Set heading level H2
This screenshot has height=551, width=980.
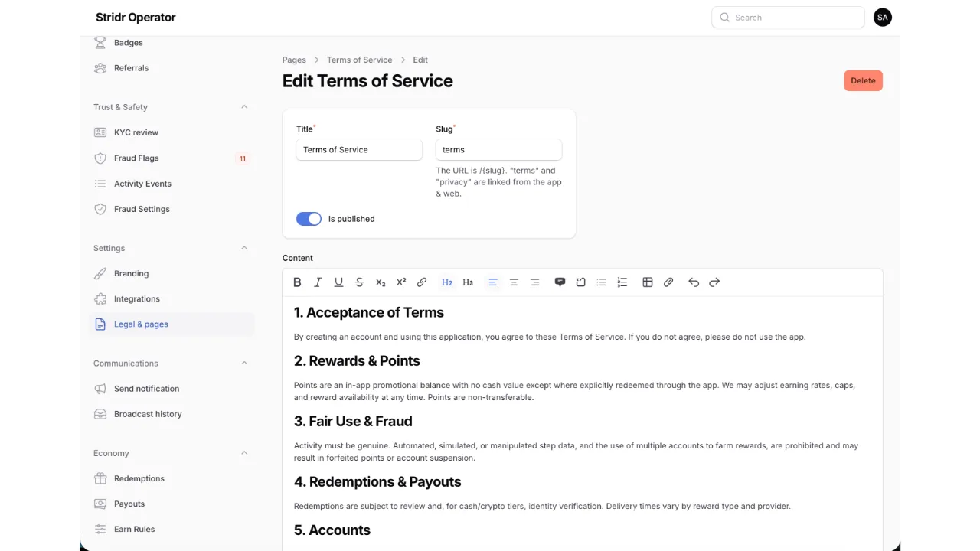tap(447, 282)
